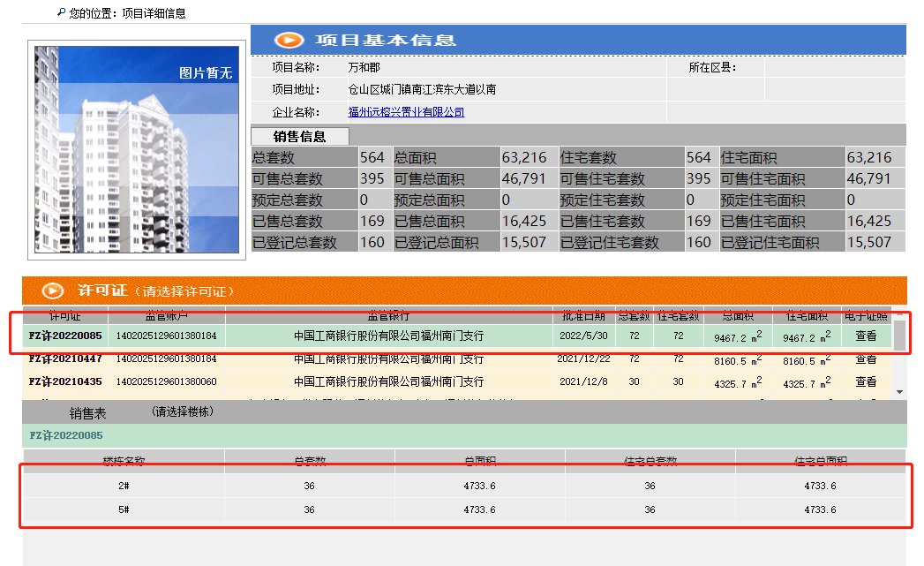924x566 pixels.
Task: Click the scrollbar up arrow in permit table
Action: pyautogui.click(x=901, y=313)
